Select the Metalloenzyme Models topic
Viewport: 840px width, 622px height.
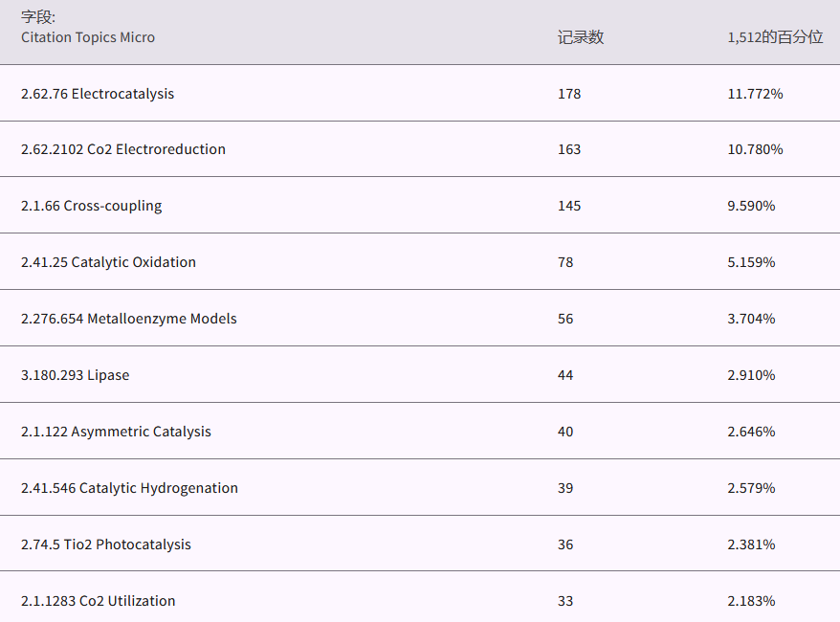point(129,319)
